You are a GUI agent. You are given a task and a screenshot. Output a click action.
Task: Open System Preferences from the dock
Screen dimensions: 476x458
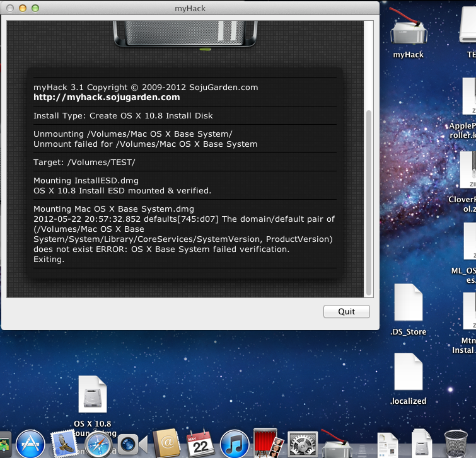click(x=303, y=443)
